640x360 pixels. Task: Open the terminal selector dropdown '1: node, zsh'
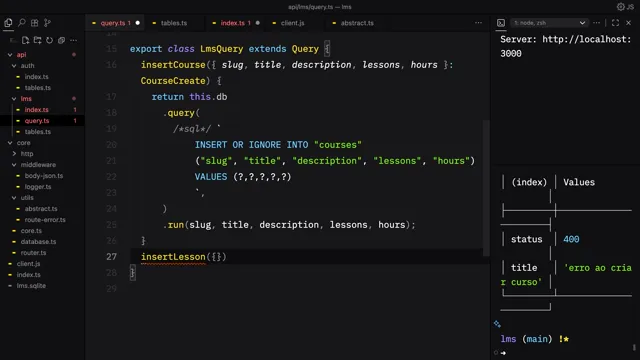coord(549,23)
